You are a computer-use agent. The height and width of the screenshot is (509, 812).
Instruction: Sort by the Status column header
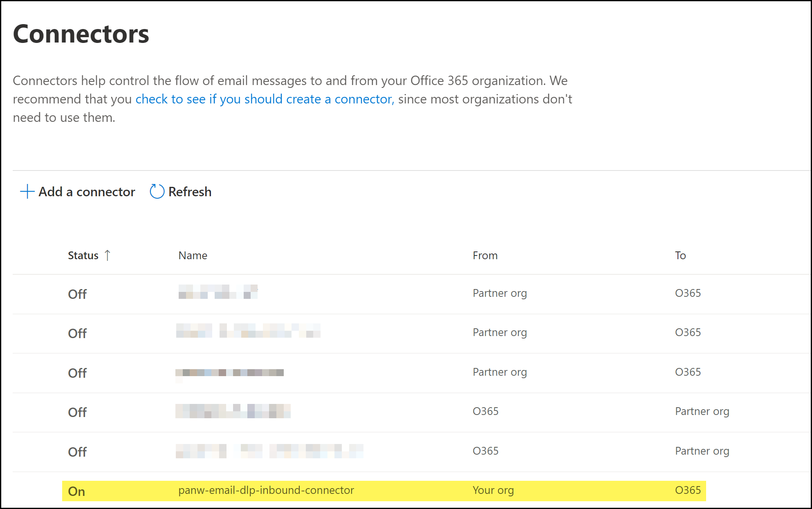coord(83,256)
